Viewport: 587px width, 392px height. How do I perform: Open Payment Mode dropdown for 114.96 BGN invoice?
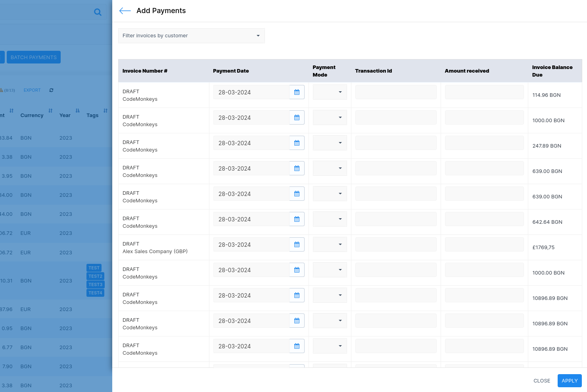coord(330,92)
